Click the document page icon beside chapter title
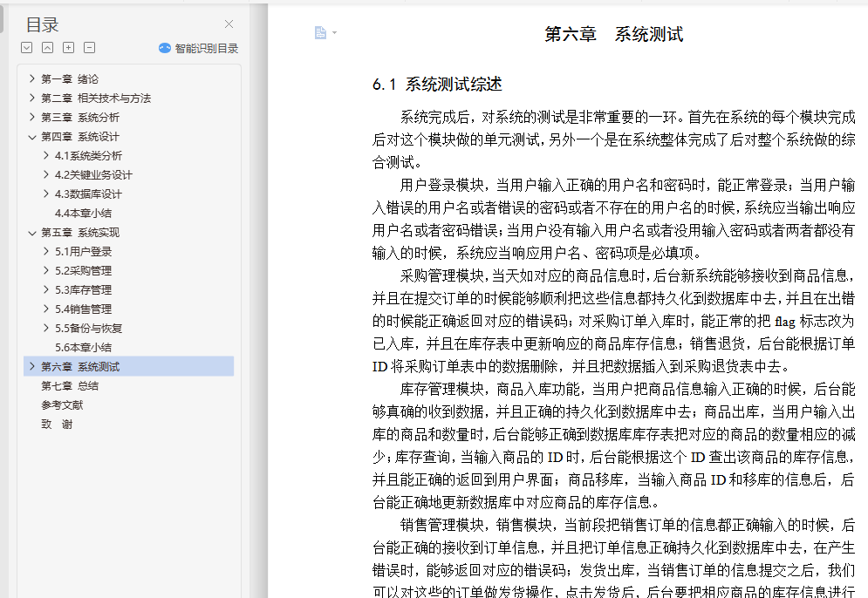This screenshot has height=598, width=868. coord(320,33)
